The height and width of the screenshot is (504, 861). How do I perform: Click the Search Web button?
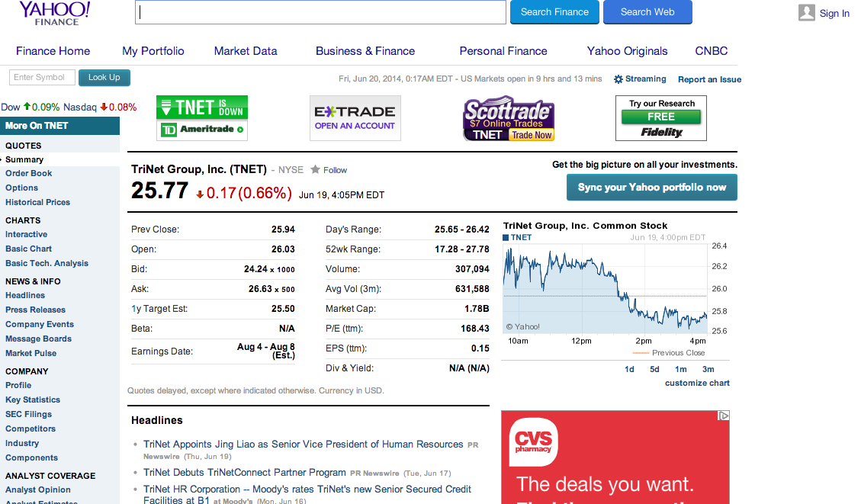point(647,12)
